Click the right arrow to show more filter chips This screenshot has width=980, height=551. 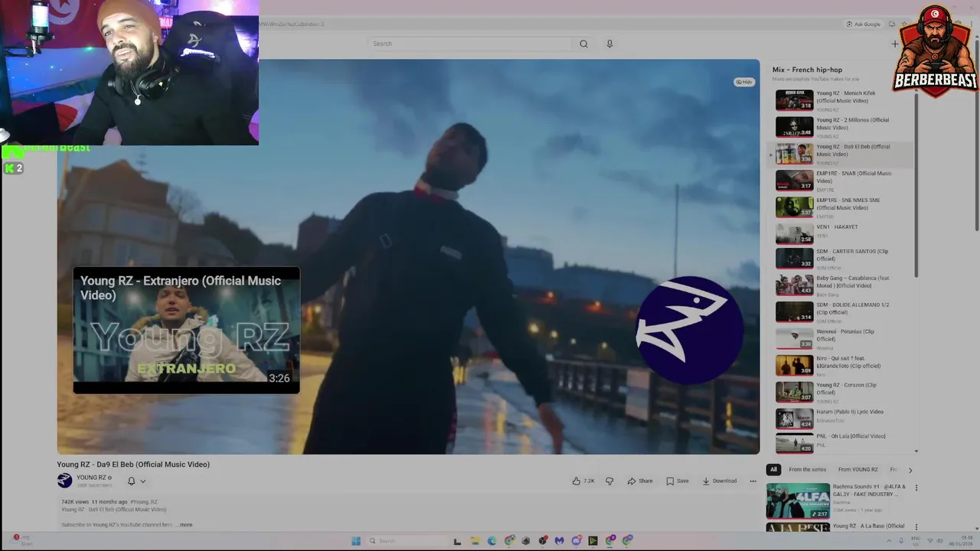coord(910,470)
